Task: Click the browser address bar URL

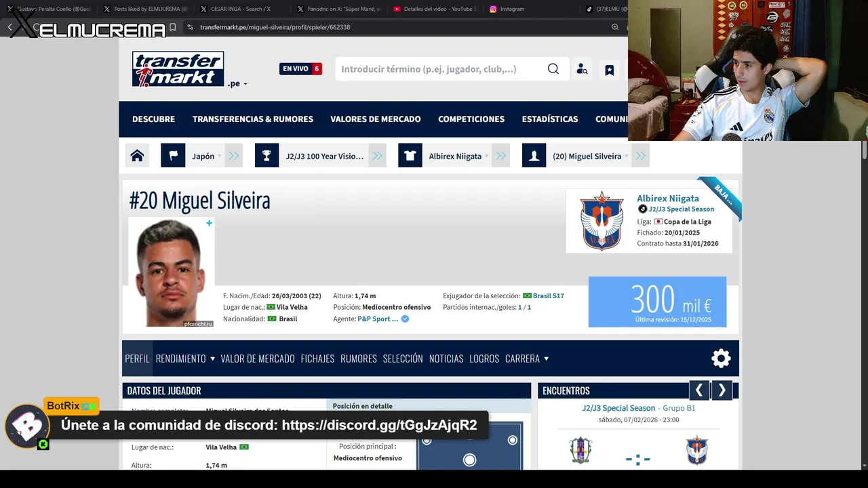Action: click(275, 27)
